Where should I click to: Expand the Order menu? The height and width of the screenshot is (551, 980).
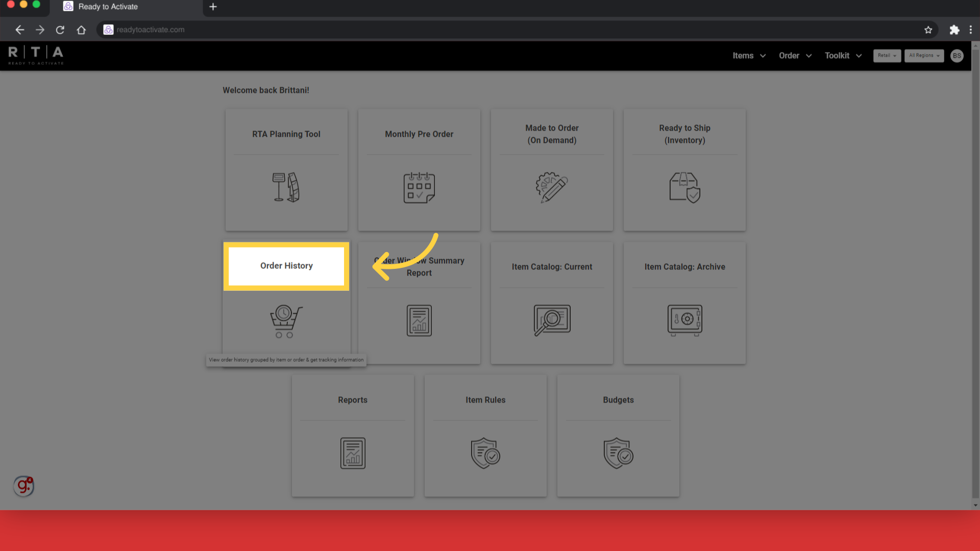click(795, 56)
